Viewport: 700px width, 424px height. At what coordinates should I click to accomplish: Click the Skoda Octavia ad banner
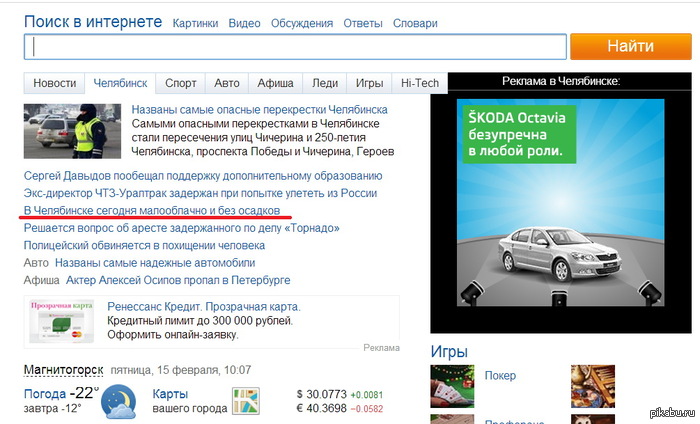[560, 202]
